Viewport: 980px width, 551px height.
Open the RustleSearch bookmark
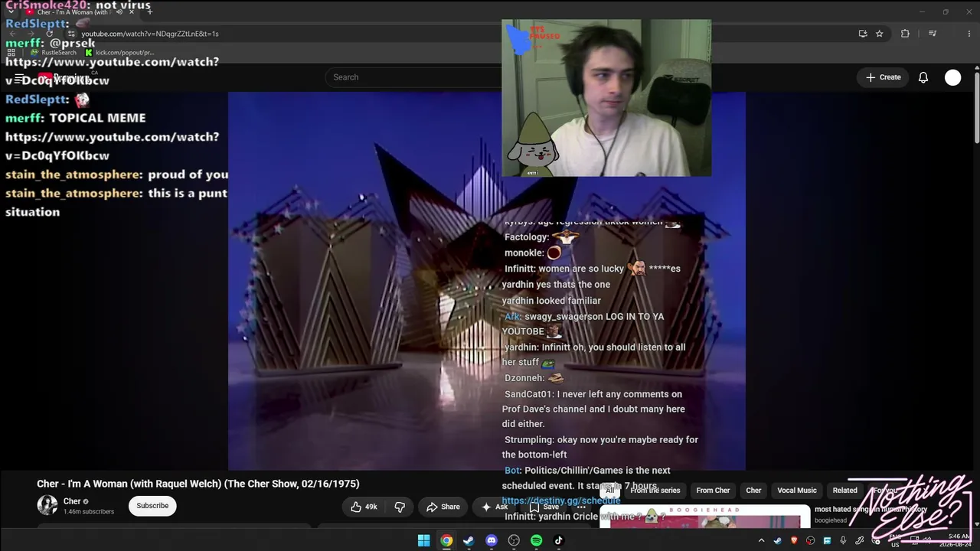[53, 53]
